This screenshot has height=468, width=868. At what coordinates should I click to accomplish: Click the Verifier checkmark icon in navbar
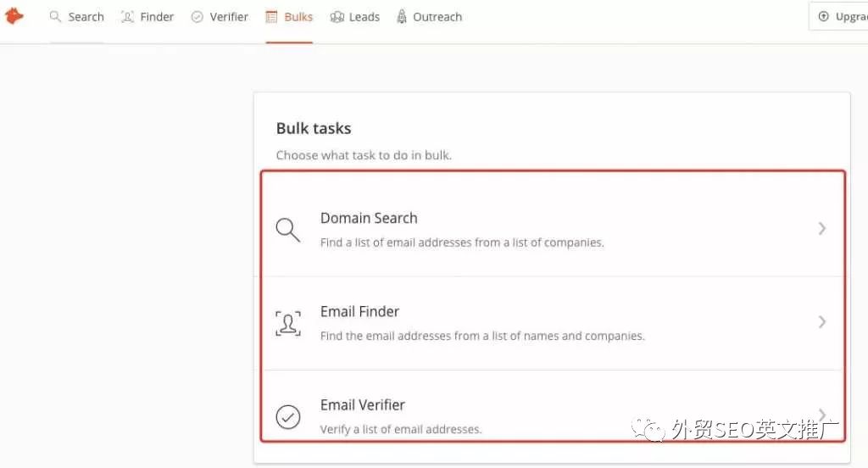click(197, 17)
